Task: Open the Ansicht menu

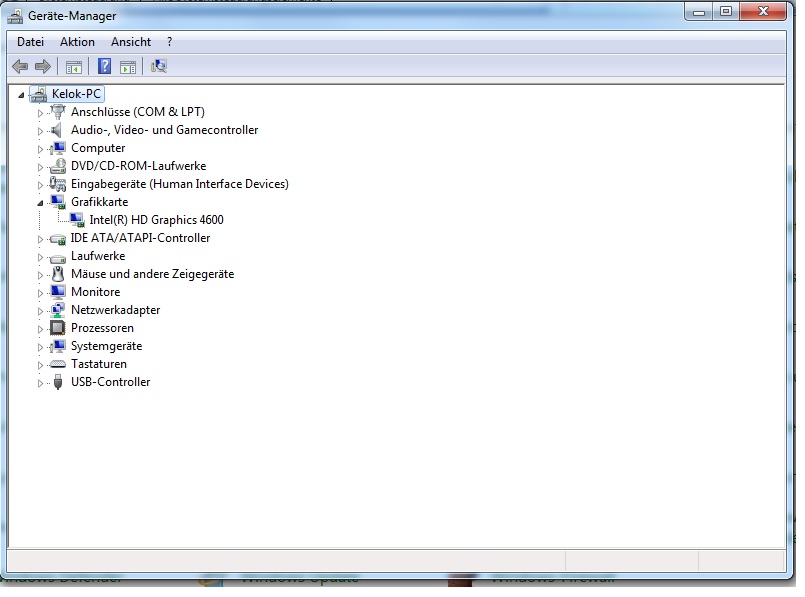Action: point(131,42)
